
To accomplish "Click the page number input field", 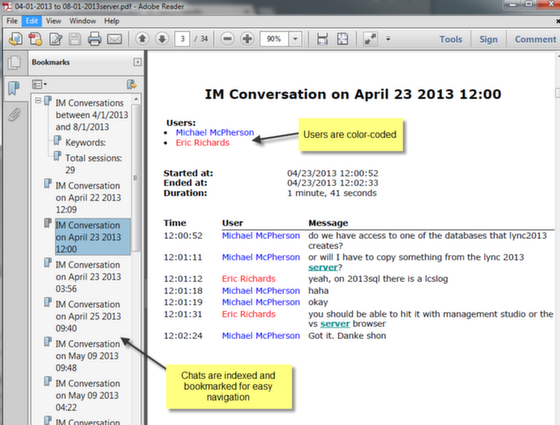I will click(x=182, y=39).
